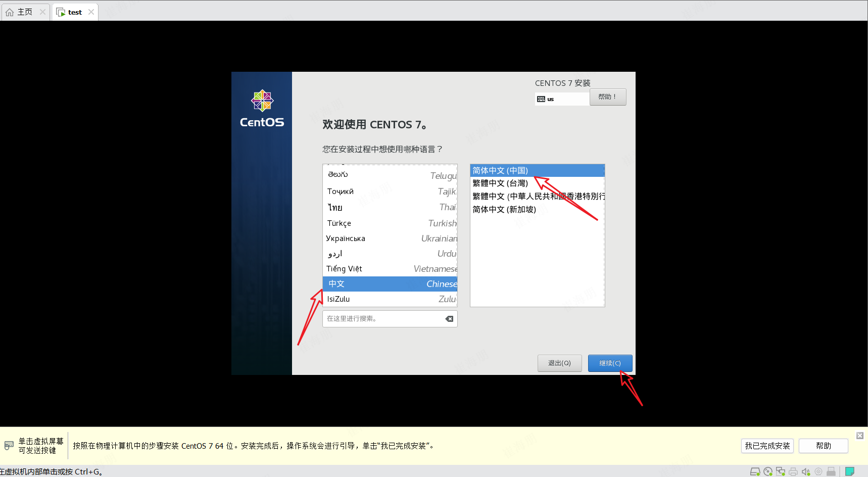868x477 pixels.
Task: Click the hard disk status icon
Action: (x=755, y=471)
